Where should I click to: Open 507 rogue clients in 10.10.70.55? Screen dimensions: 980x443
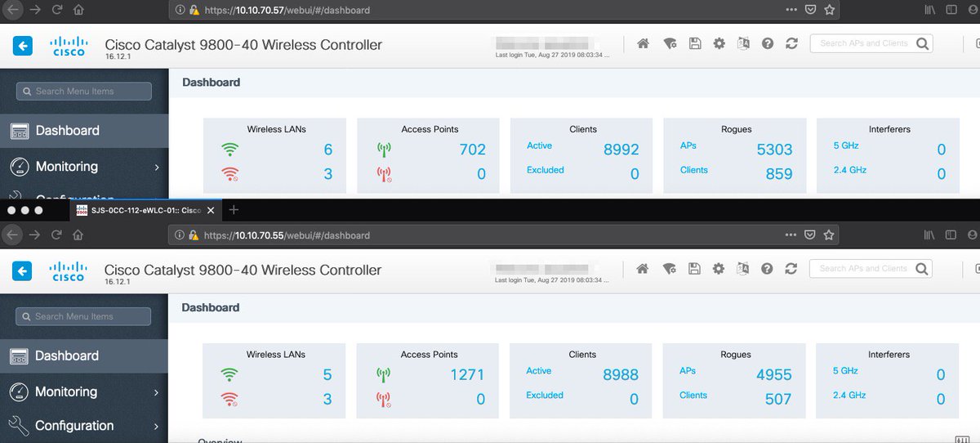point(778,399)
